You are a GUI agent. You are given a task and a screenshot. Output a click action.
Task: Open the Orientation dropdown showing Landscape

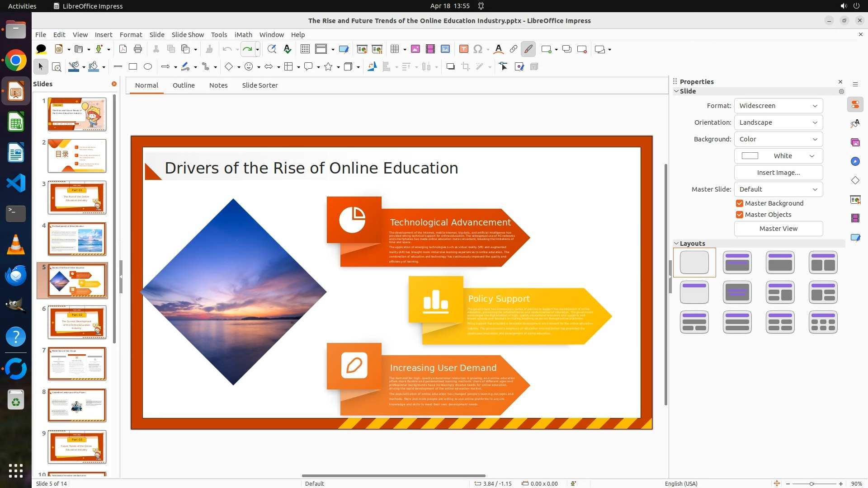pos(778,122)
